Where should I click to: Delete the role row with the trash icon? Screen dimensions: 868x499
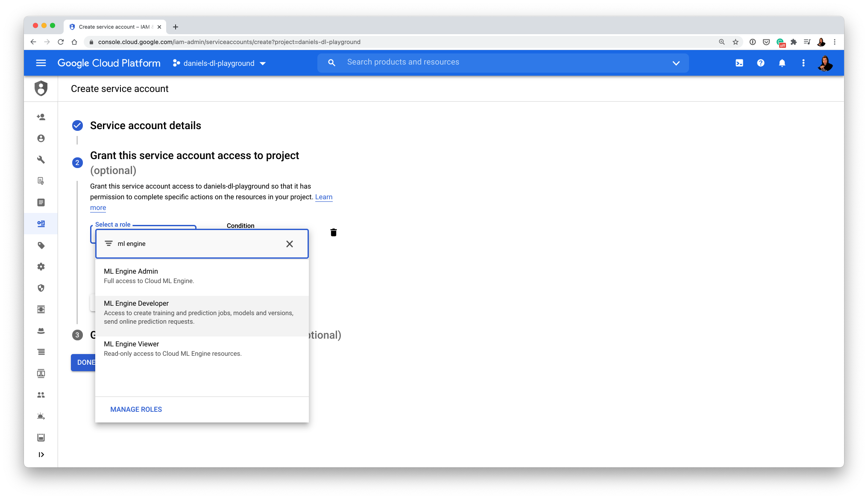[334, 232]
